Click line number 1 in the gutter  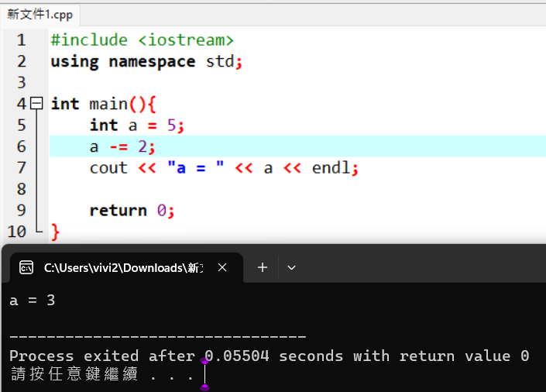(21, 40)
